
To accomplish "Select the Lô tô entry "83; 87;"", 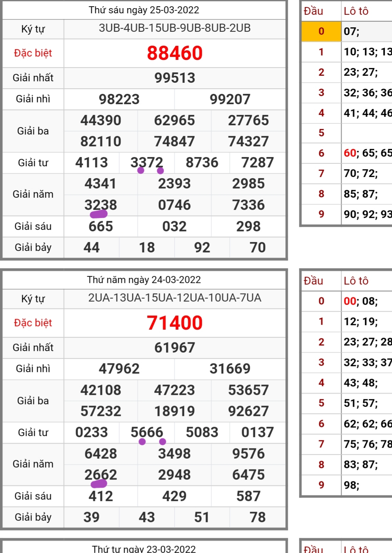I will click(x=361, y=465).
